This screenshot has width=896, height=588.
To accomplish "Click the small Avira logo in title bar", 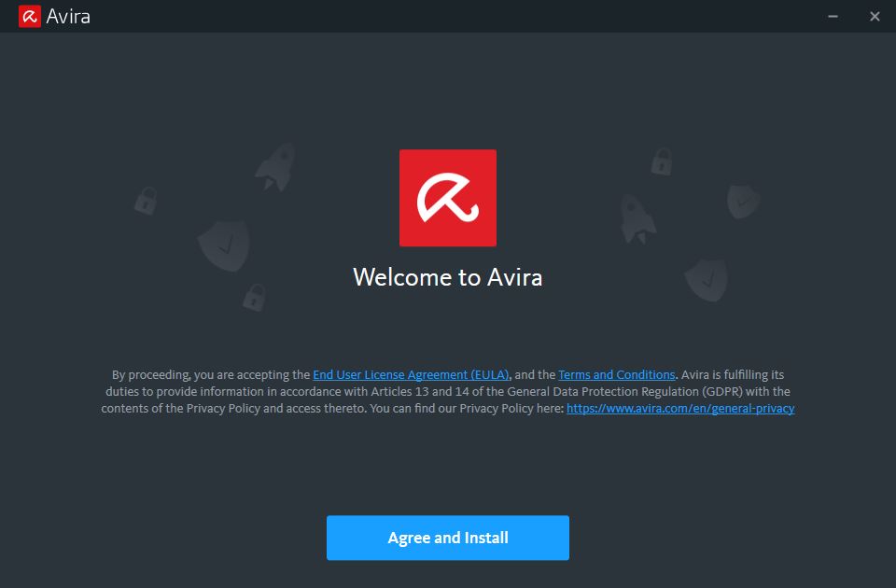I will (30, 17).
